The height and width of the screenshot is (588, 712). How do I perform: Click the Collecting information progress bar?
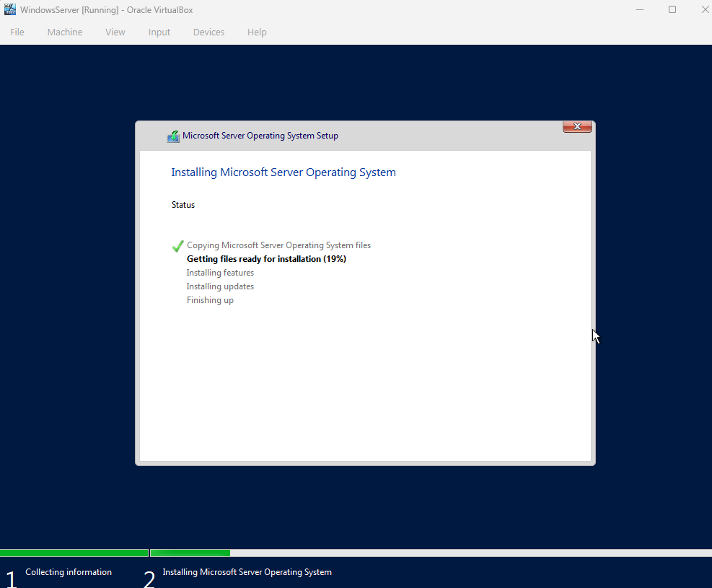click(74, 553)
